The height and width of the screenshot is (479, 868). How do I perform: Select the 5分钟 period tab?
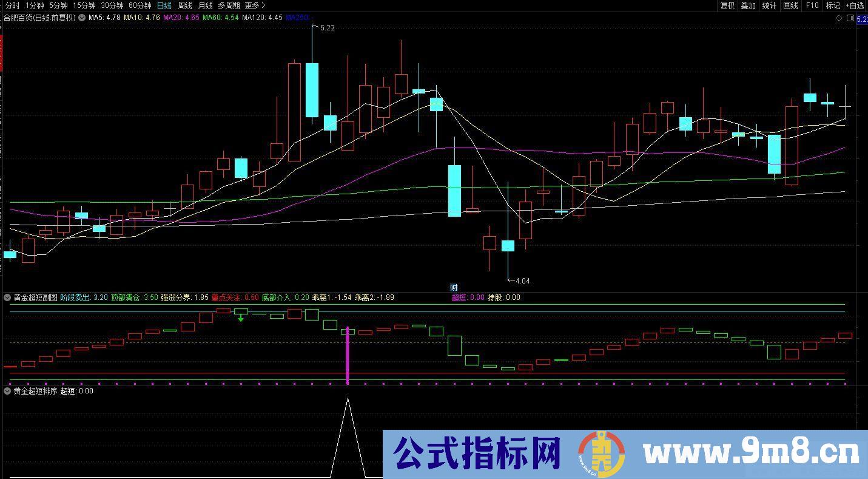(58, 5)
